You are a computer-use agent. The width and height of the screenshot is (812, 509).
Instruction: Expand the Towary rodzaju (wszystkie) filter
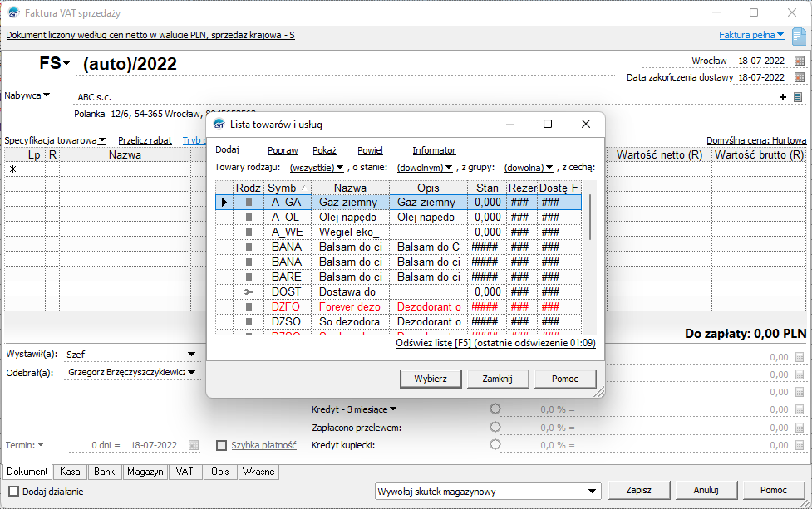point(317,168)
